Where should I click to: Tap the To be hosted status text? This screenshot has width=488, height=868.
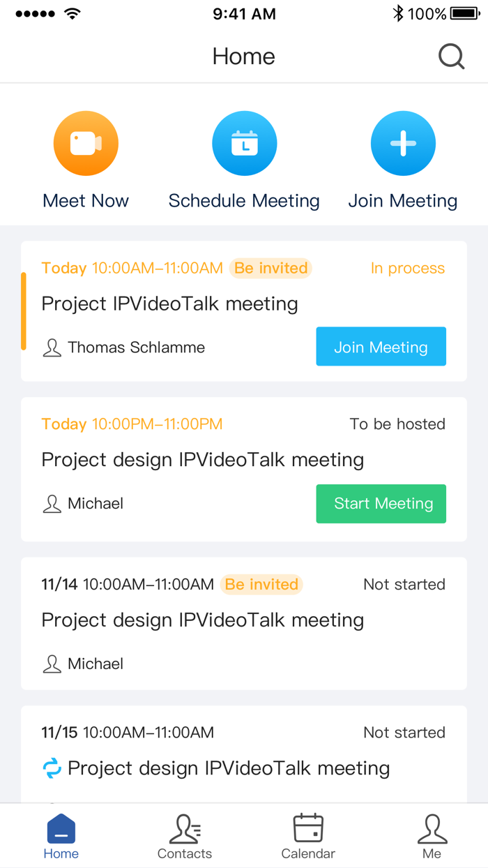click(398, 424)
